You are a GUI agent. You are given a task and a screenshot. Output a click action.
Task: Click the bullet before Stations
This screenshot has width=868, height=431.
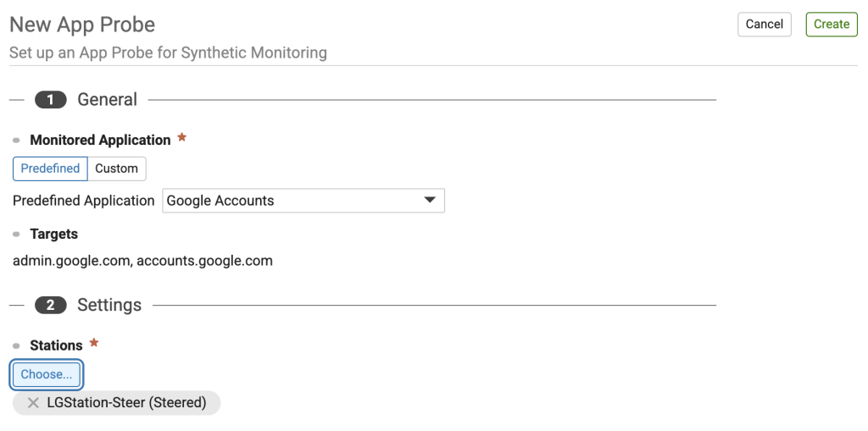16,346
